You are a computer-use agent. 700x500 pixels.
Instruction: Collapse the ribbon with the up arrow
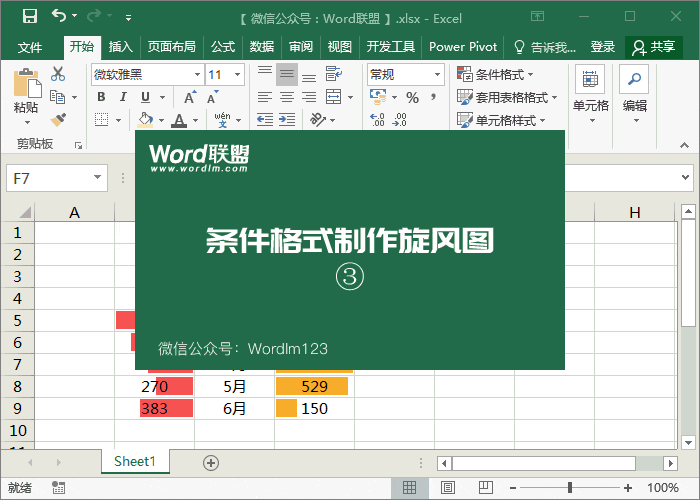tap(684, 145)
